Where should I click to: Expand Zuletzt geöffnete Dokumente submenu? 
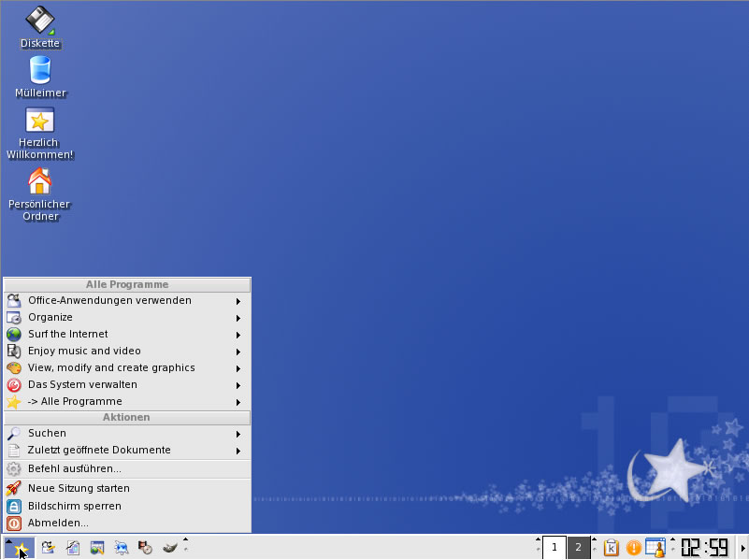tap(99, 451)
